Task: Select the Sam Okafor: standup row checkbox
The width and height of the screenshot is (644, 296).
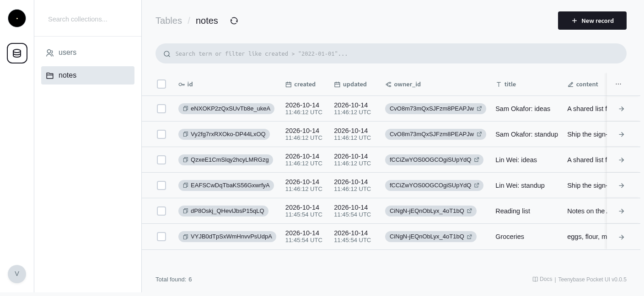Action: coord(161,134)
